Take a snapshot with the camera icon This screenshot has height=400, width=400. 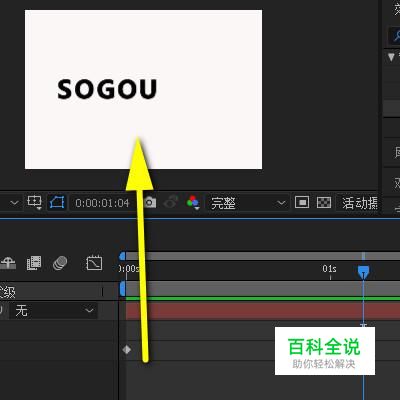(x=150, y=202)
